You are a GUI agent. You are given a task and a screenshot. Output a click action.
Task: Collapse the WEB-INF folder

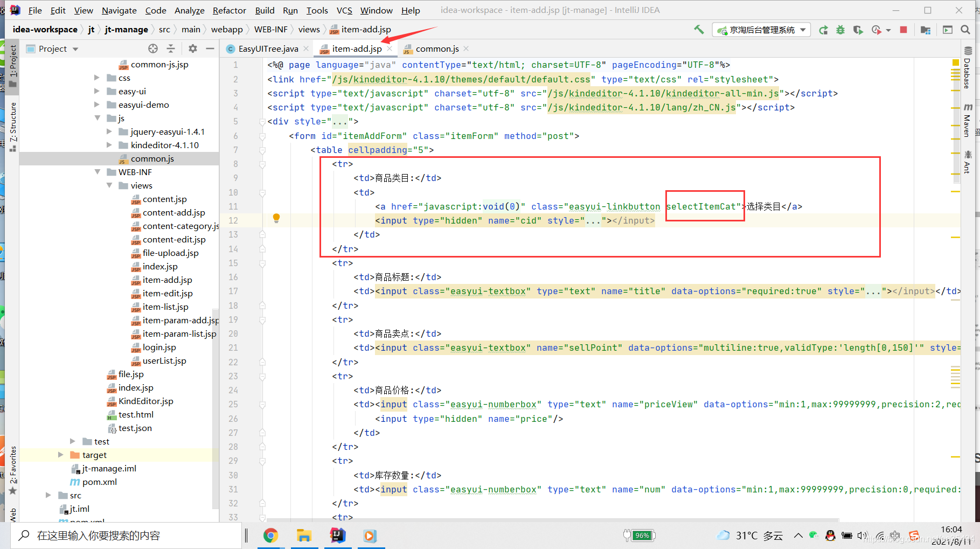tap(97, 172)
